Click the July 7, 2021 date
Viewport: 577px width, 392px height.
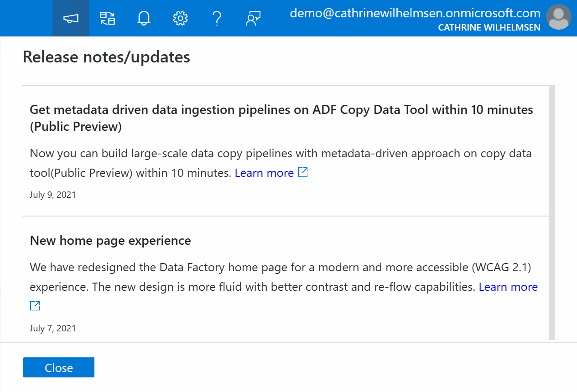coord(53,328)
